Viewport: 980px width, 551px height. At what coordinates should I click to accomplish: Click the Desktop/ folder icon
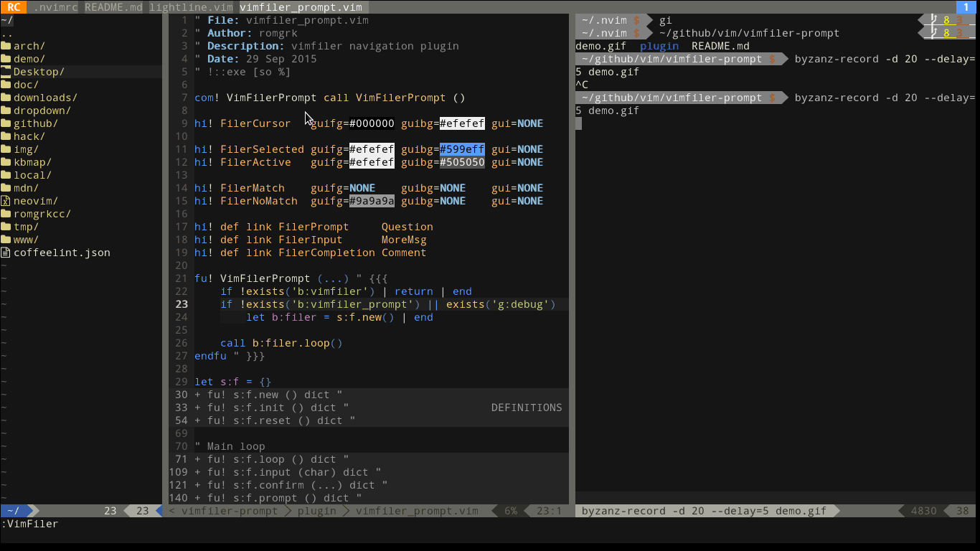point(6,72)
